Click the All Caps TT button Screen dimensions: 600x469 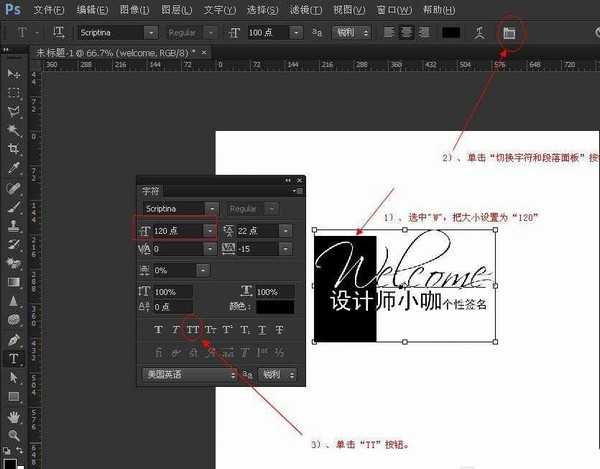click(193, 329)
